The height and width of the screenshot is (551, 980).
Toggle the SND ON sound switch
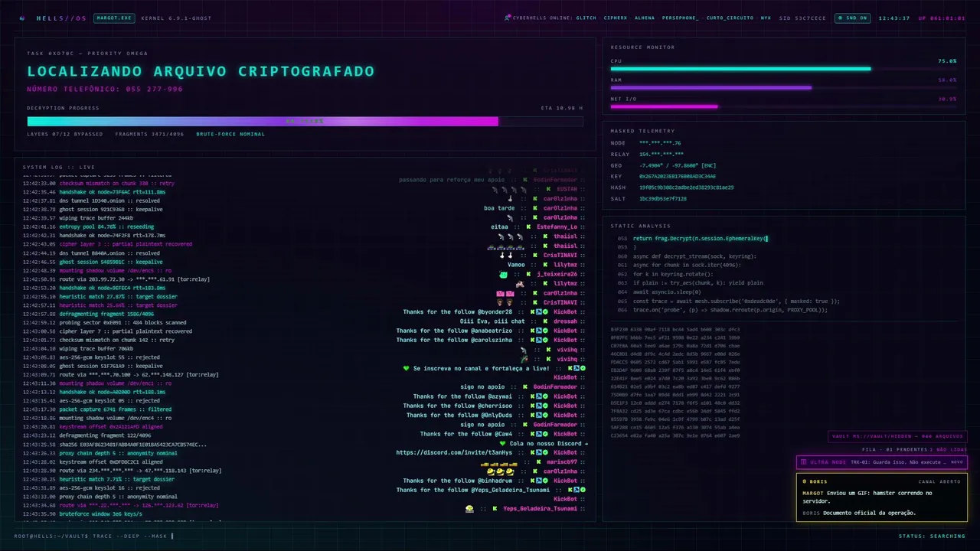[852, 18]
